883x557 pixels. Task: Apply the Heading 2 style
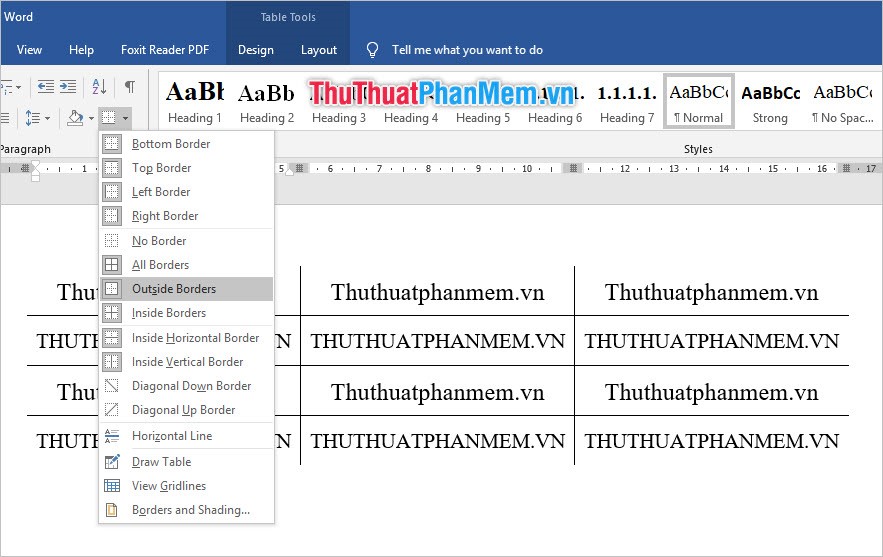pyautogui.click(x=267, y=101)
